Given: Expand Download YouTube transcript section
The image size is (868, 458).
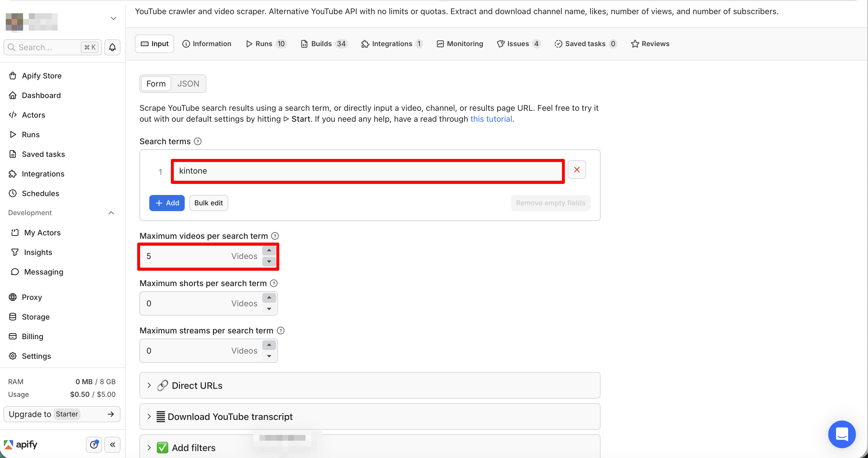Looking at the screenshot, I should click(370, 416).
